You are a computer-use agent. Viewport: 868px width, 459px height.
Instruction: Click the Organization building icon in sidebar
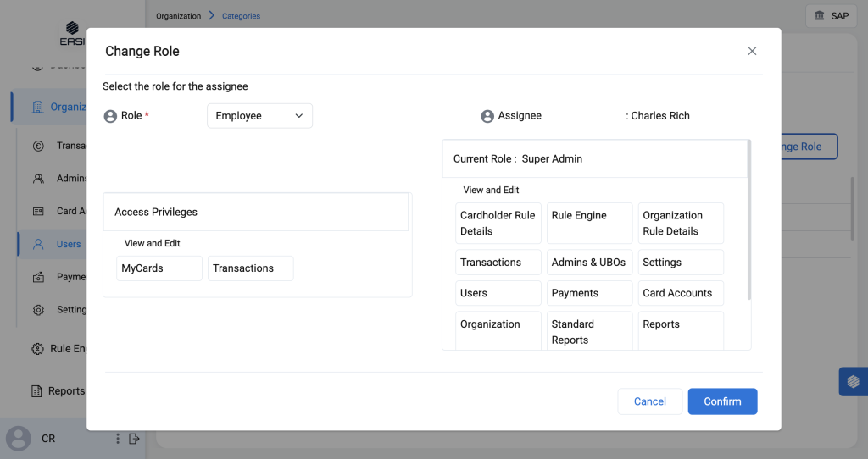[x=37, y=107]
